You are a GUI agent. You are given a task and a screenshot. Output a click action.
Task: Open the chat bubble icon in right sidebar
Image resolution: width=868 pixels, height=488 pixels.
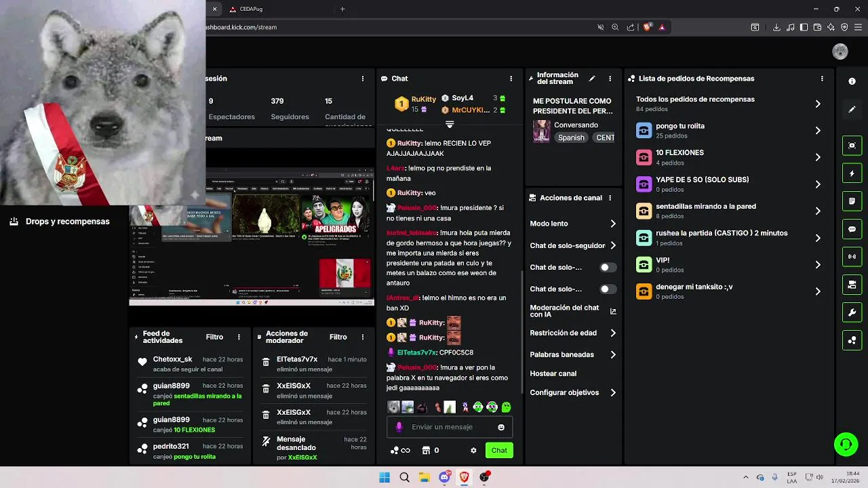[x=852, y=229]
